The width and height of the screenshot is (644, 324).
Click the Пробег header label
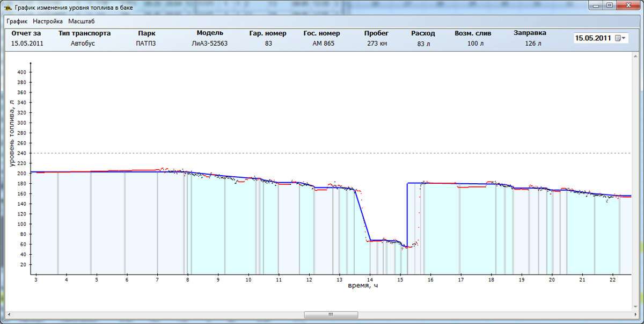pyautogui.click(x=376, y=33)
